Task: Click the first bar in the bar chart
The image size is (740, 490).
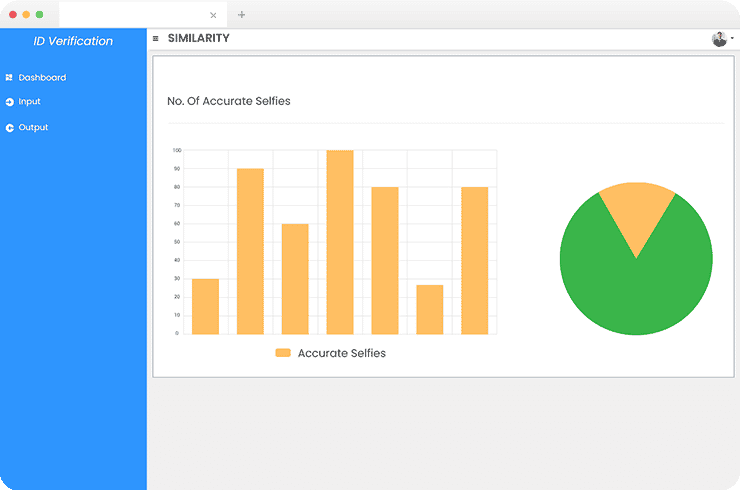Action: coord(205,306)
